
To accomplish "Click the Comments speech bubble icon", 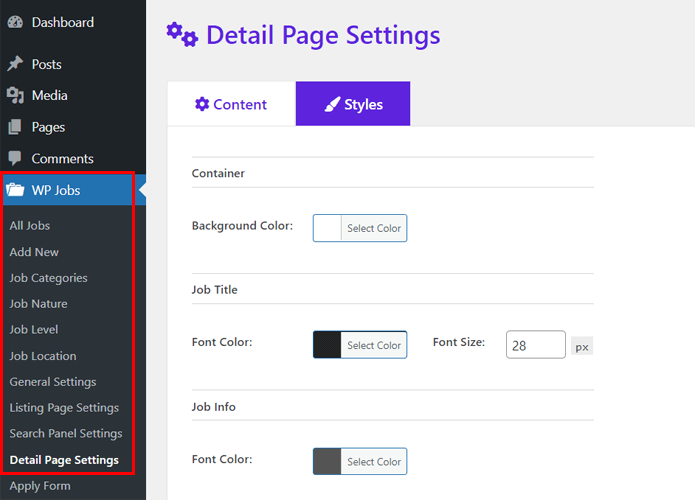I will pos(15,158).
